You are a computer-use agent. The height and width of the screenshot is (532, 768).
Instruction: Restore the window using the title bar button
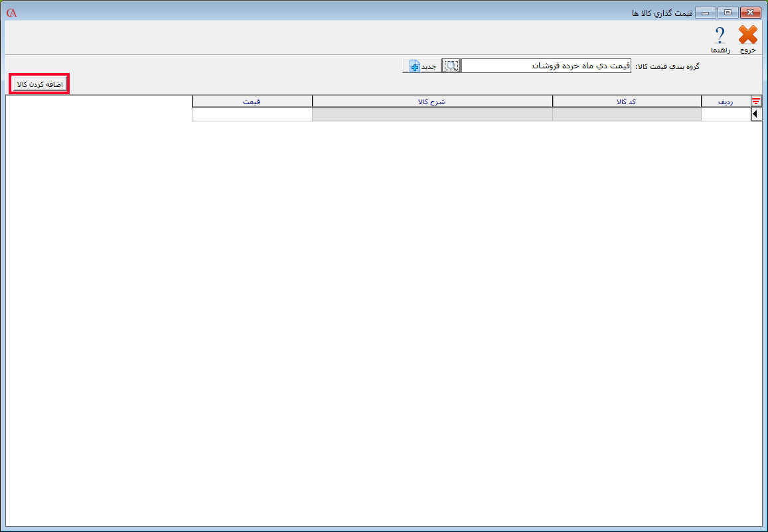click(728, 13)
